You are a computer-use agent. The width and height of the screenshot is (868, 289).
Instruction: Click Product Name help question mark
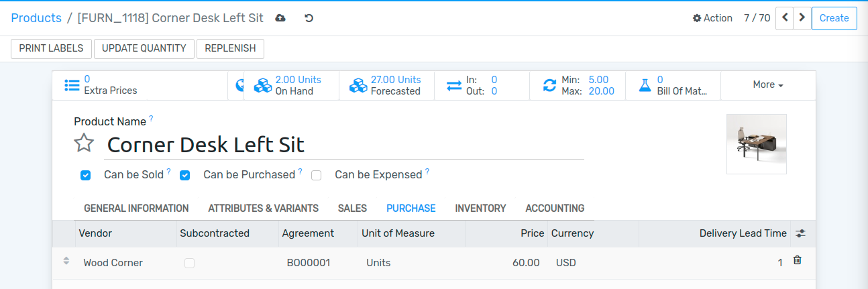(151, 119)
